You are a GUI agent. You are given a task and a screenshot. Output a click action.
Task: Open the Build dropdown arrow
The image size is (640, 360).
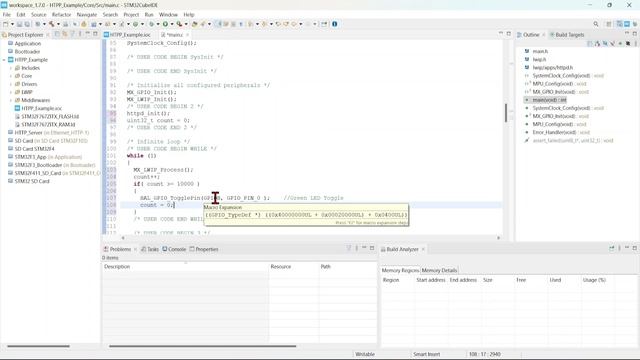(x=58, y=24)
